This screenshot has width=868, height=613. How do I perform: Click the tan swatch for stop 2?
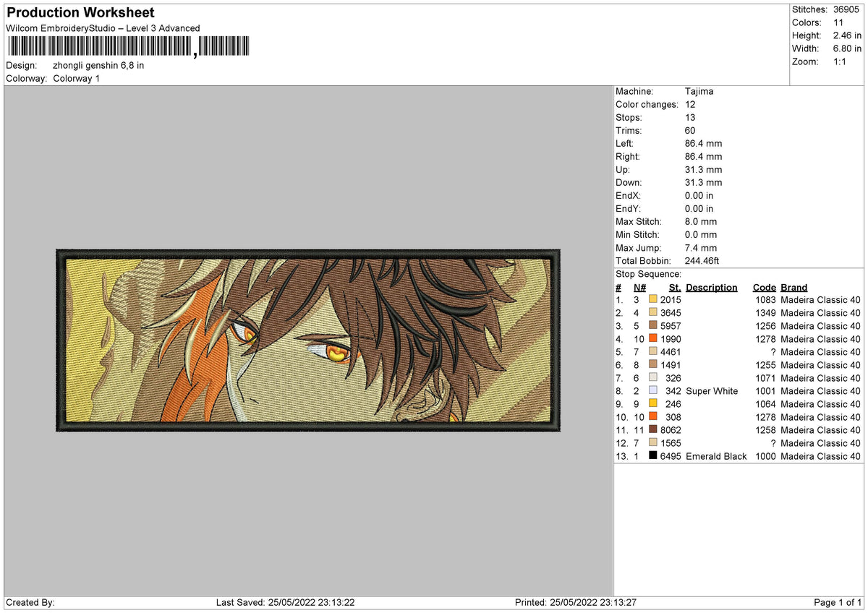[x=653, y=313]
